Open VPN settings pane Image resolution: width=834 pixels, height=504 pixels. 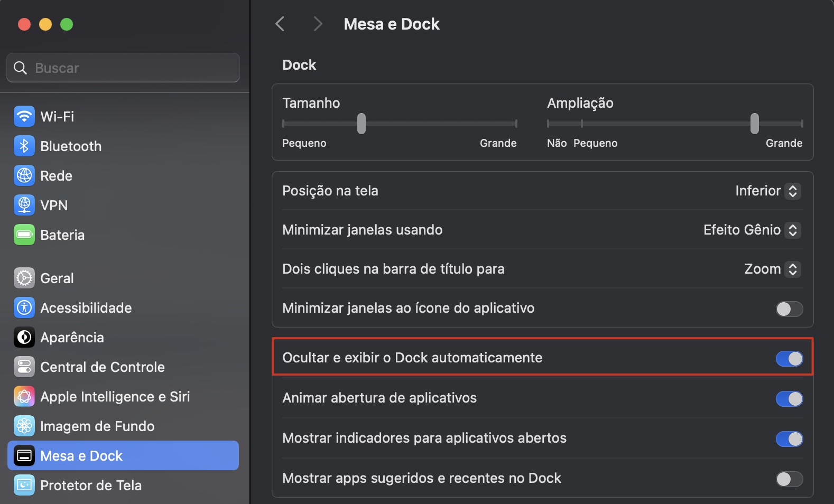click(123, 205)
